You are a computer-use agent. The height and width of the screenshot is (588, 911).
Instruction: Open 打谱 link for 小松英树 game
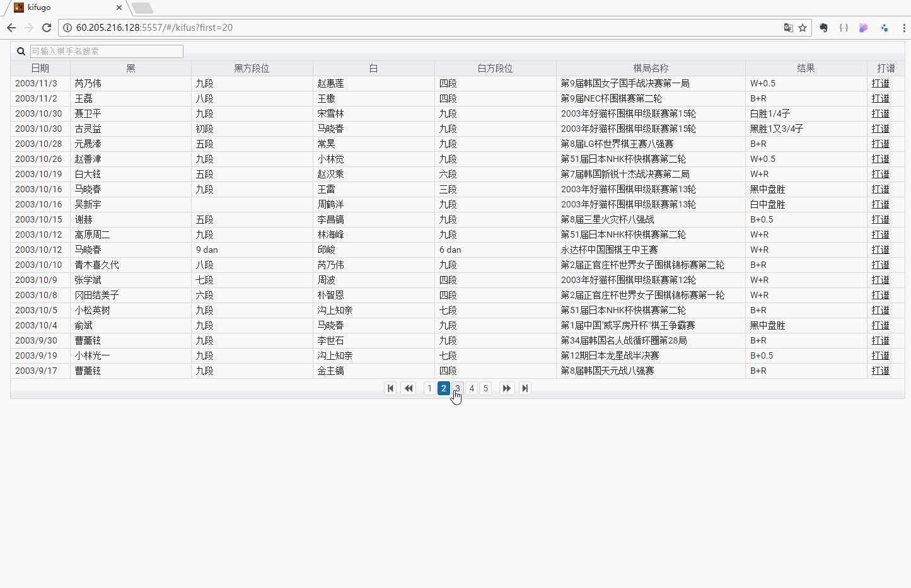click(x=881, y=310)
